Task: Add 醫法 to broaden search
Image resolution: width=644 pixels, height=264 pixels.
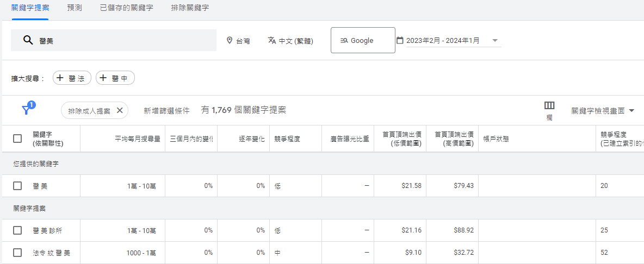Action: coord(72,78)
